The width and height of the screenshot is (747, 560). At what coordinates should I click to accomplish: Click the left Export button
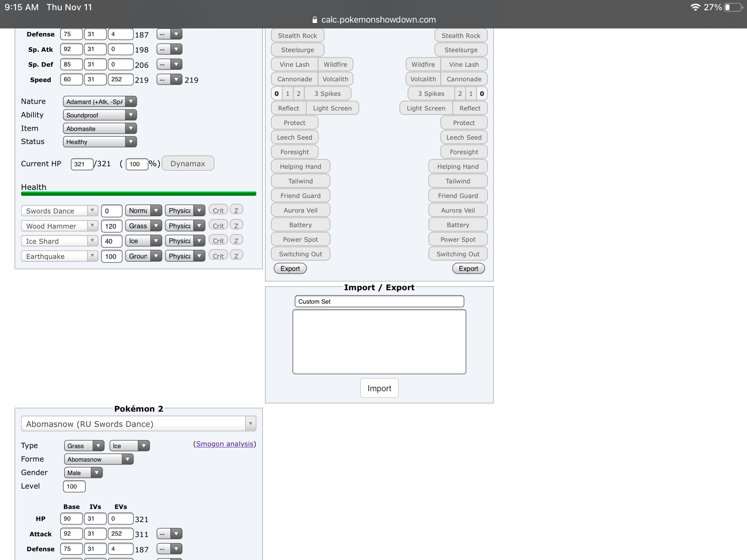click(290, 268)
